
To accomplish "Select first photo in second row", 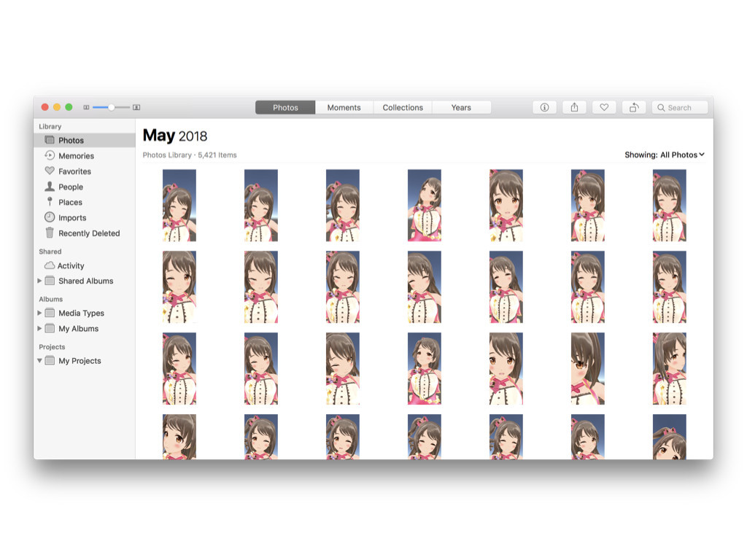I will coord(179,287).
